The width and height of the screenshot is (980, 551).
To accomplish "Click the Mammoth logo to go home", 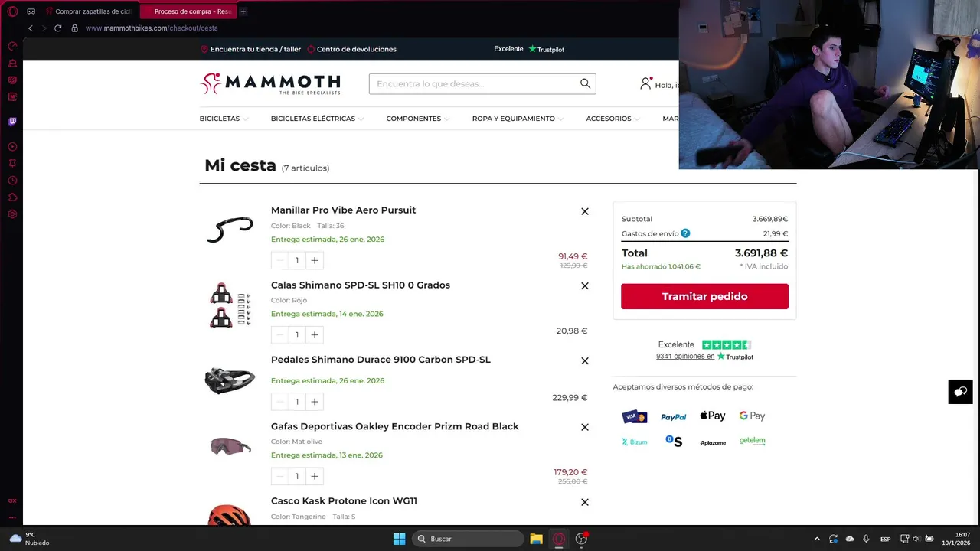I will pyautogui.click(x=270, y=84).
